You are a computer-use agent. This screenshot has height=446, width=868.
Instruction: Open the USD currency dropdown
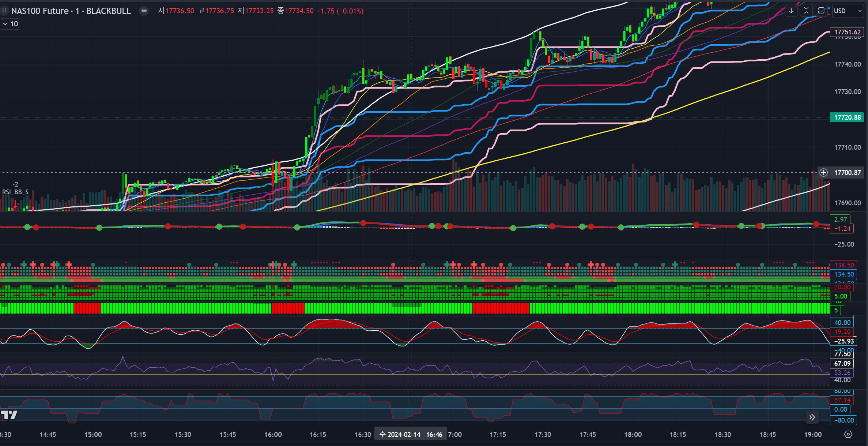[848, 11]
